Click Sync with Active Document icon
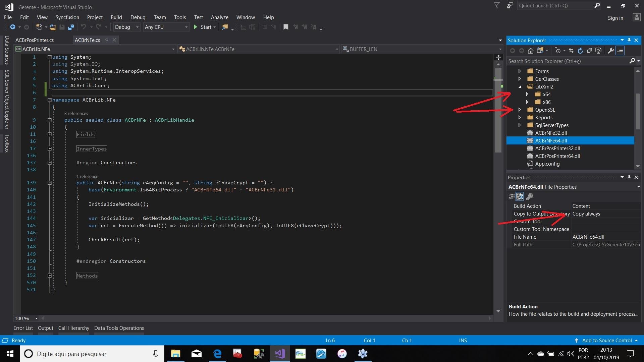644x362 pixels. (x=571, y=51)
